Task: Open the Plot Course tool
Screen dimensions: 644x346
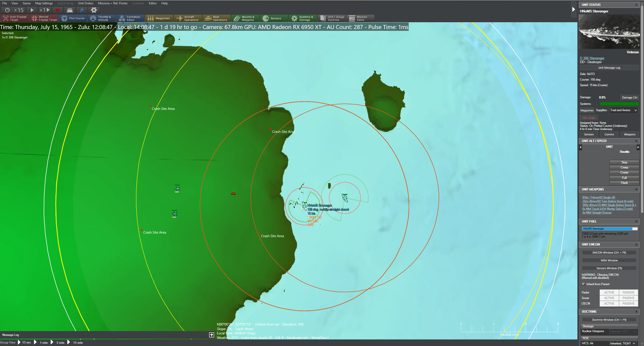Action: point(73,18)
